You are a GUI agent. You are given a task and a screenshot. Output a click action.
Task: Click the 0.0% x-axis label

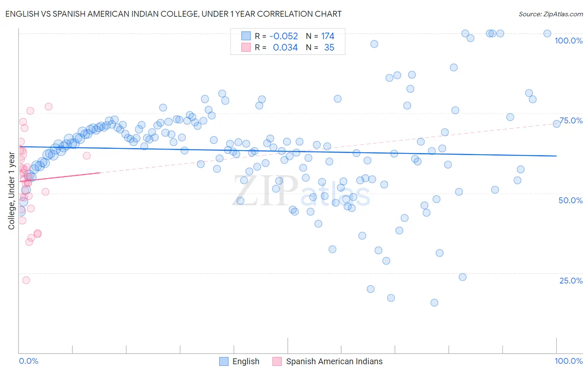click(28, 361)
